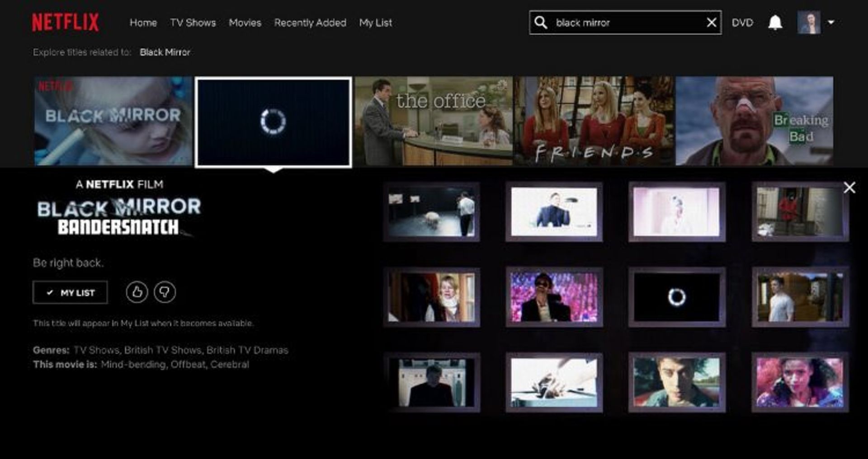Open the DVD link
Image resolution: width=868 pixels, height=459 pixels.
coord(742,23)
